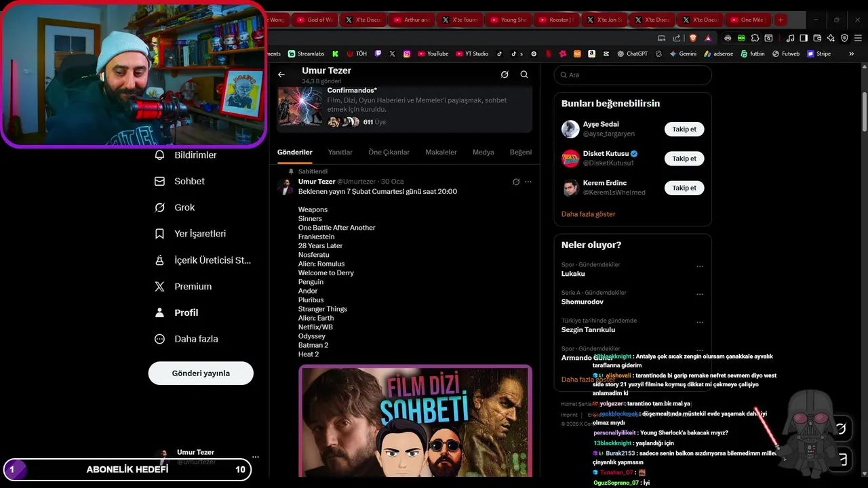
Task: Switch to the Makaleler tab
Action: tap(441, 152)
